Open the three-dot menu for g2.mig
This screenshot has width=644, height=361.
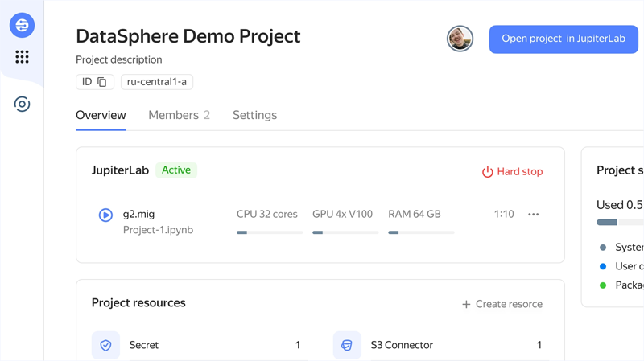[533, 215]
